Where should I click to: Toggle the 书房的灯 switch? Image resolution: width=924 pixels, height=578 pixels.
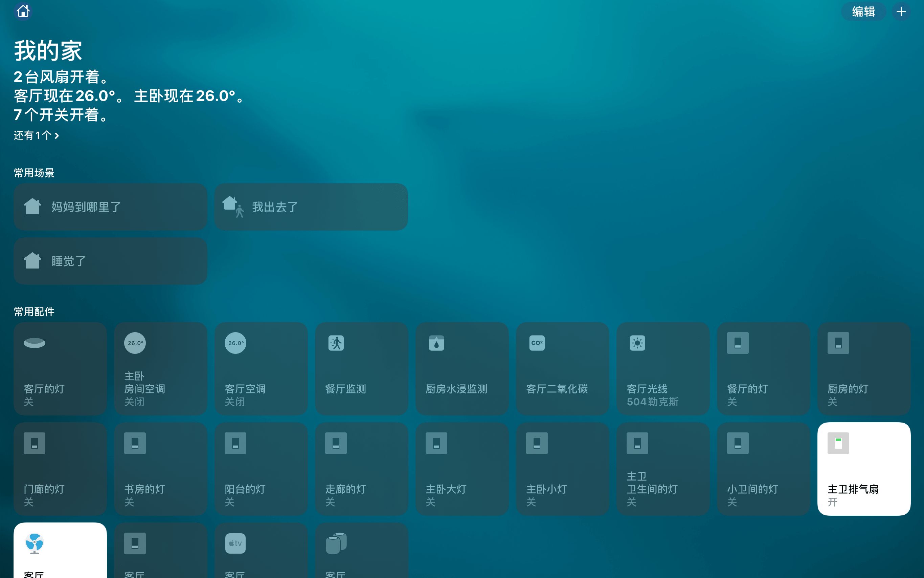[160, 469]
